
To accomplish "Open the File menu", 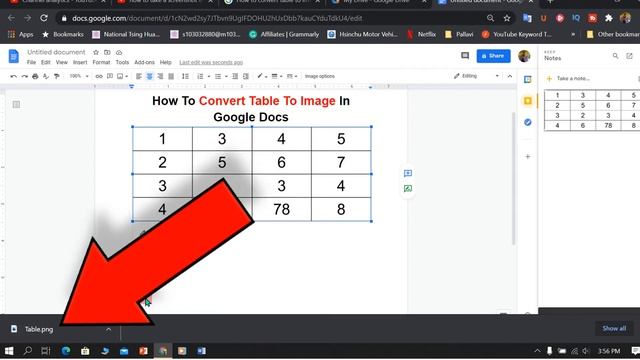I will point(31,62).
